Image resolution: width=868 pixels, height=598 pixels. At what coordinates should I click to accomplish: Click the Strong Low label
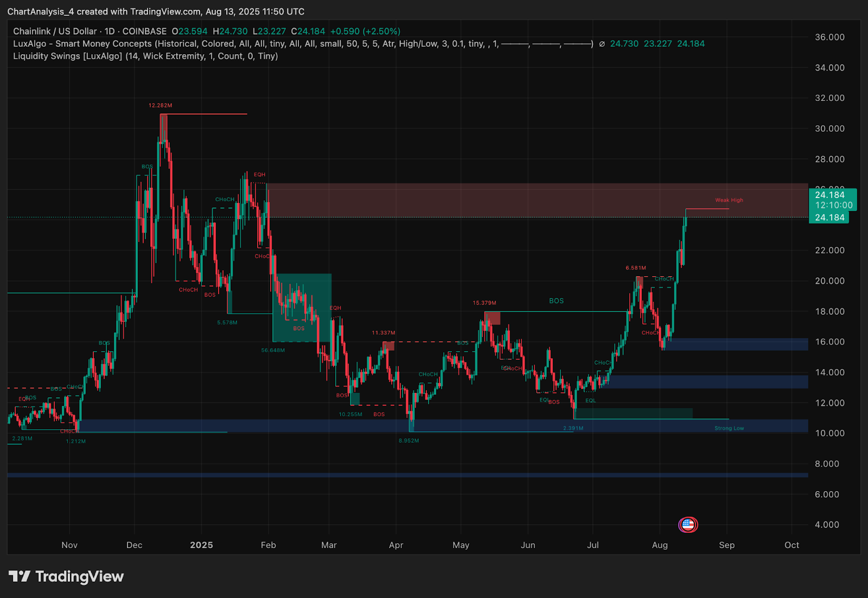click(729, 428)
